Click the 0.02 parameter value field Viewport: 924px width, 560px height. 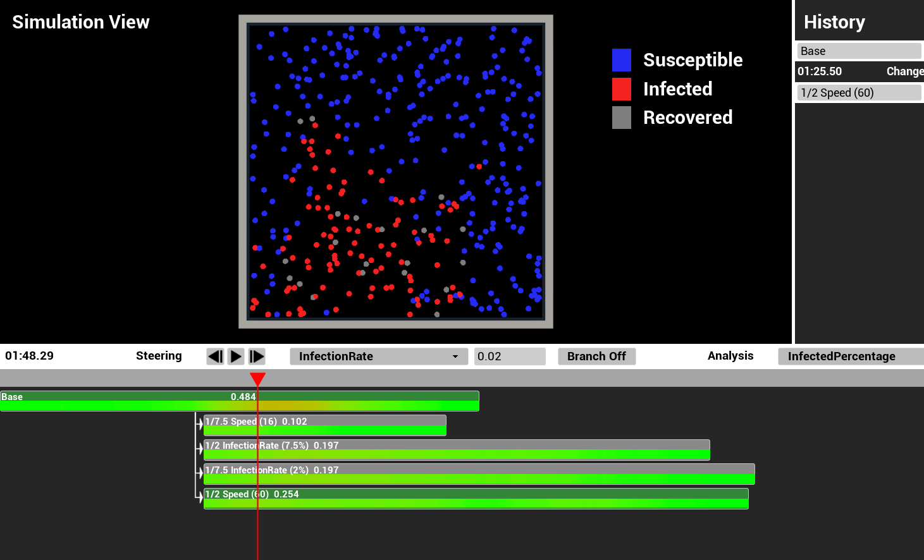(509, 356)
